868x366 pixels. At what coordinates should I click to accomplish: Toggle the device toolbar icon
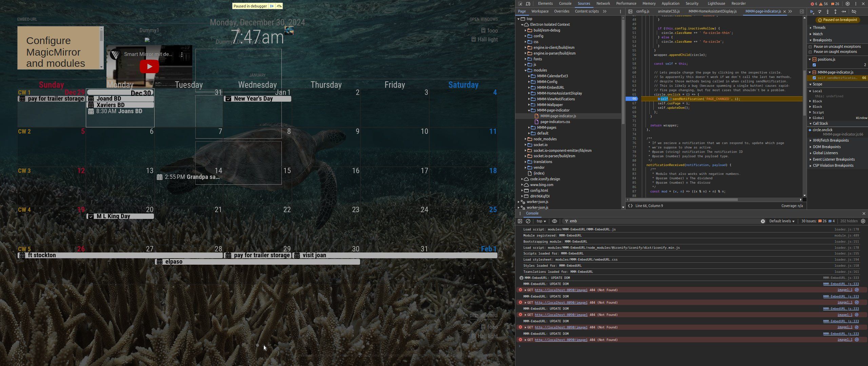(x=528, y=4)
